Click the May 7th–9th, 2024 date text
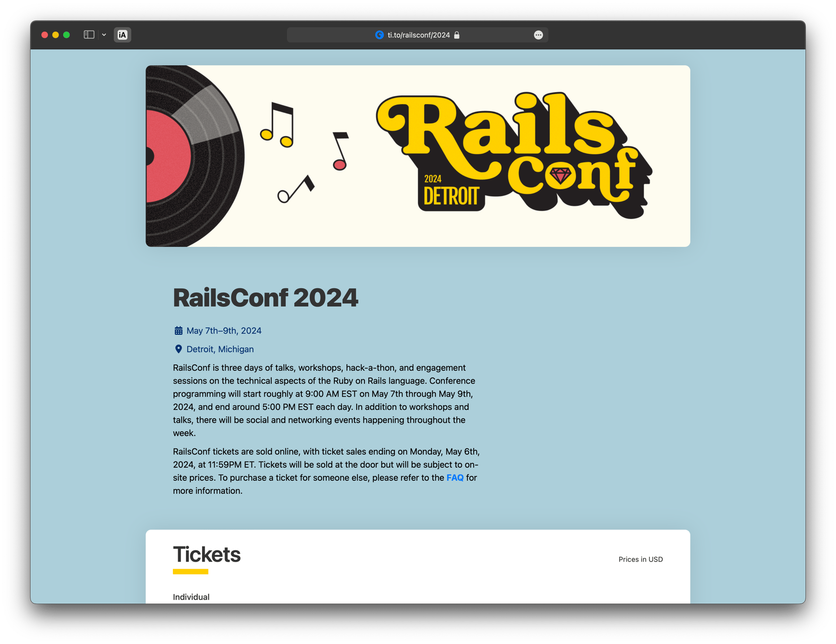Screen dimensions: 836x644 (224, 330)
